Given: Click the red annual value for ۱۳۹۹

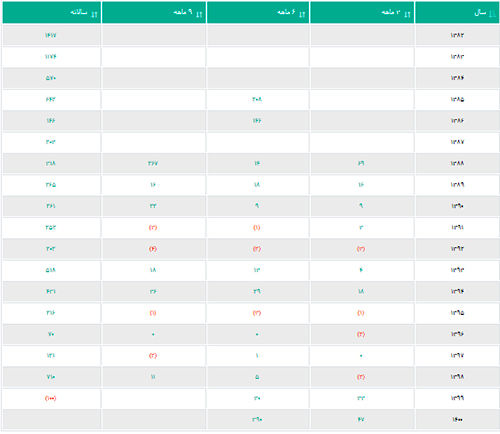Looking at the screenshot, I should 51,398.
